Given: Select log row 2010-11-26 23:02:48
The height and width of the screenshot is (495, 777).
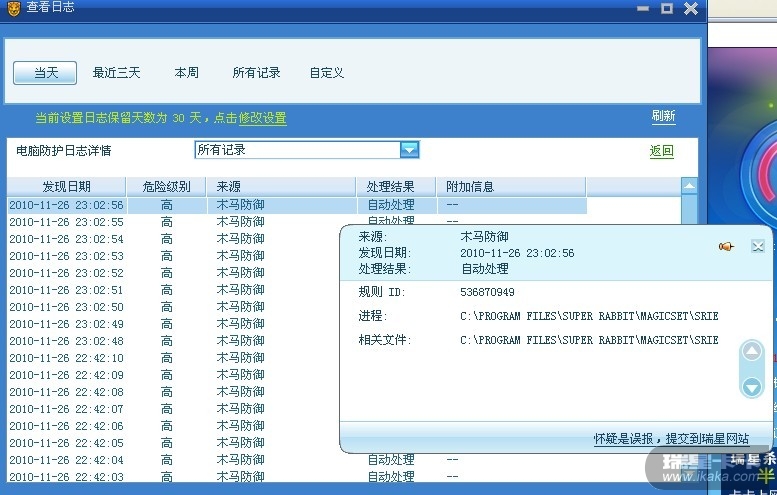Looking at the screenshot, I should (x=173, y=341).
